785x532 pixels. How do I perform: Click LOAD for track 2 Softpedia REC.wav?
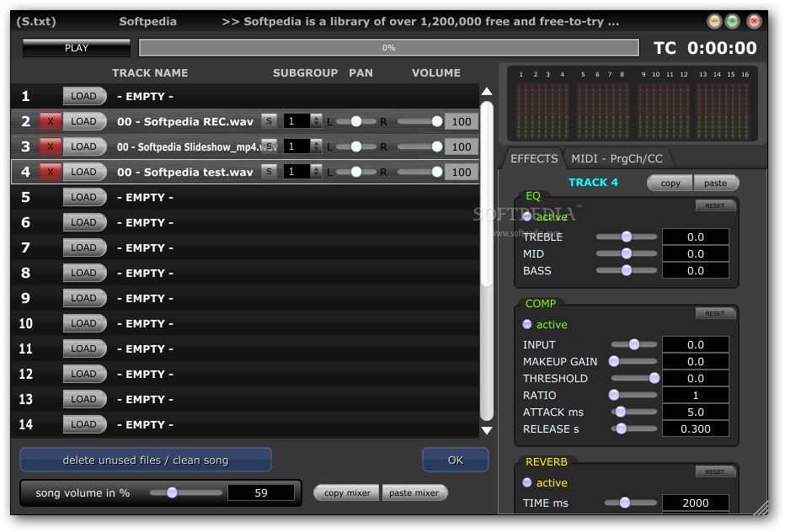pyautogui.click(x=84, y=121)
